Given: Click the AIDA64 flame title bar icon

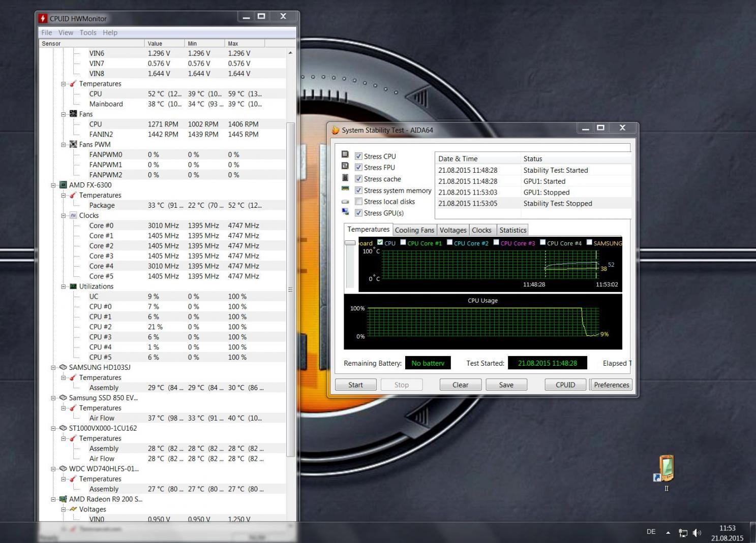Looking at the screenshot, I should coord(336,130).
